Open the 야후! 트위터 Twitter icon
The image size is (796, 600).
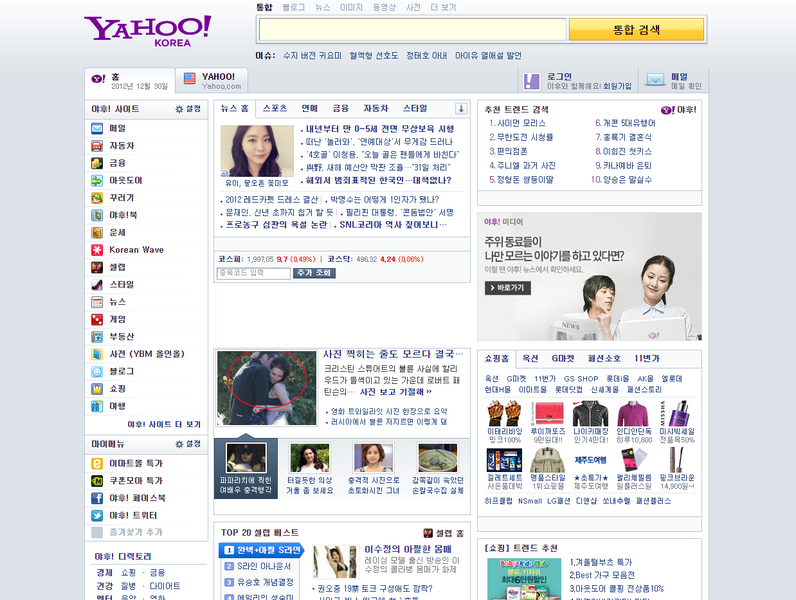[96, 515]
